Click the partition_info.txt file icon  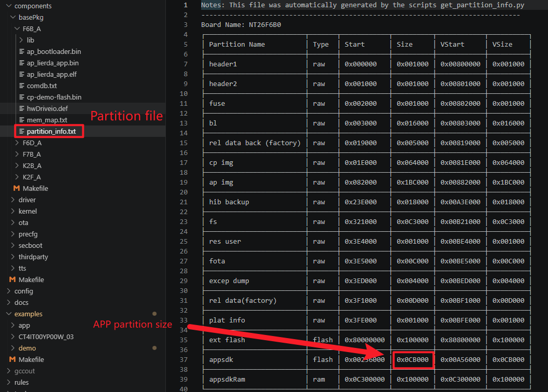(x=22, y=131)
